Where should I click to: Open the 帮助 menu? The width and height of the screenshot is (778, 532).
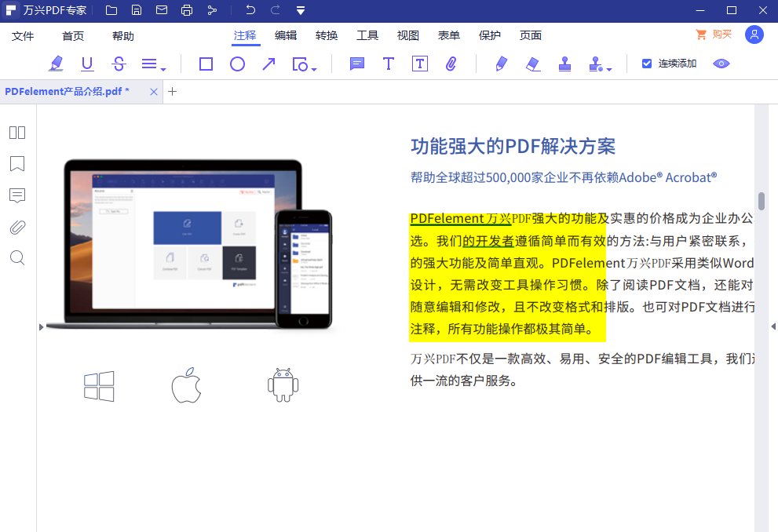pyautogui.click(x=123, y=35)
